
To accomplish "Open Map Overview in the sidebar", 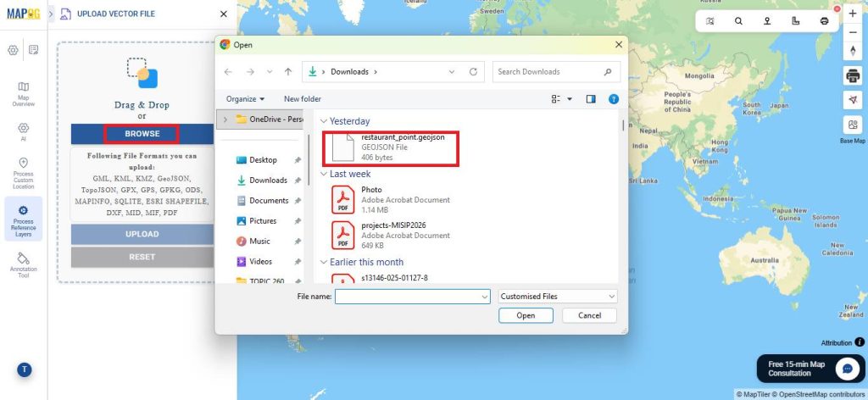I will coord(23,94).
